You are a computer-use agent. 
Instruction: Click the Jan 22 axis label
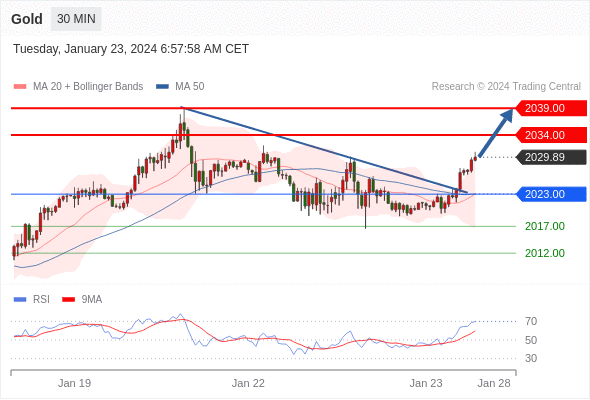click(x=248, y=383)
